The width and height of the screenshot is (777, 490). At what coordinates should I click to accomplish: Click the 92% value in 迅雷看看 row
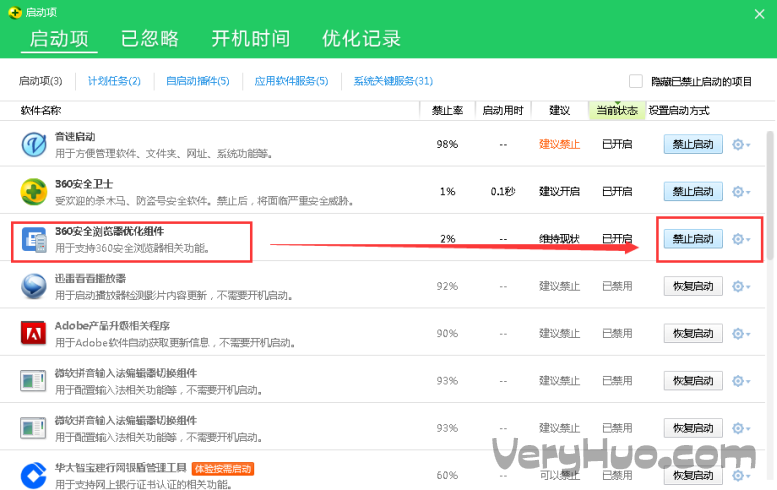tap(447, 286)
